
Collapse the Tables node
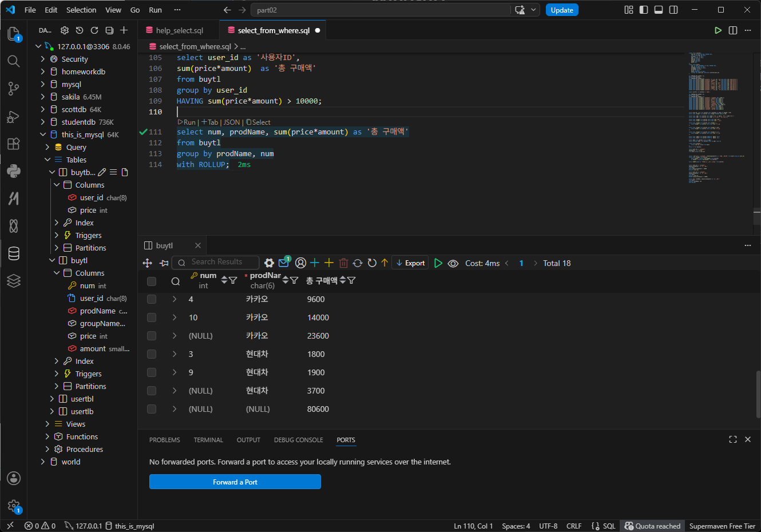tap(47, 160)
